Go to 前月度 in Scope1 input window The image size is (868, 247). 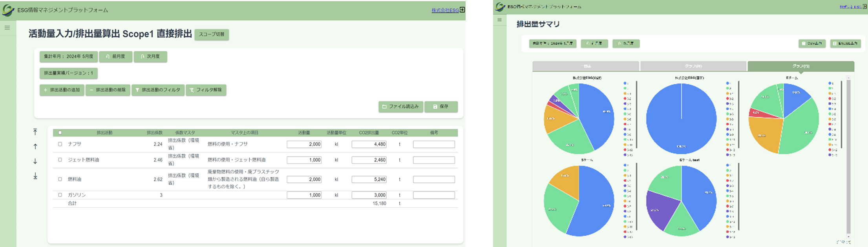click(115, 56)
